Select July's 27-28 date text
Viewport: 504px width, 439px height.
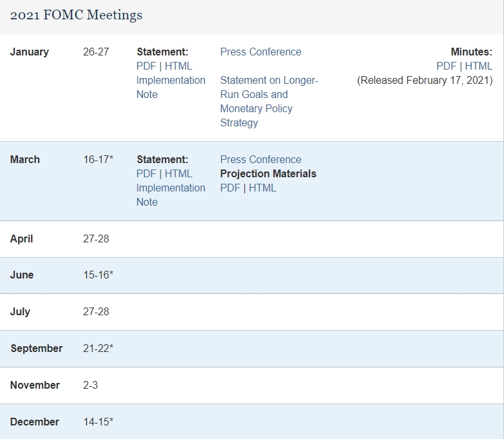pyautogui.click(x=96, y=311)
